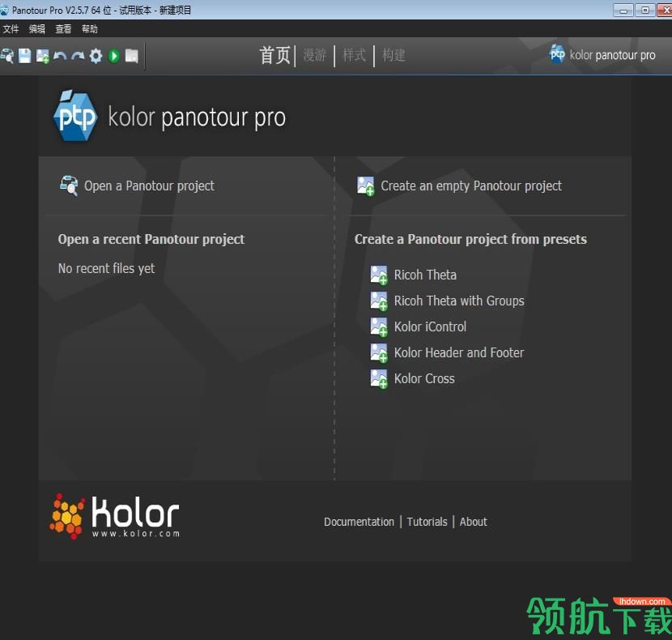Click the 'Open a recent Panotour project' heading

[151, 239]
